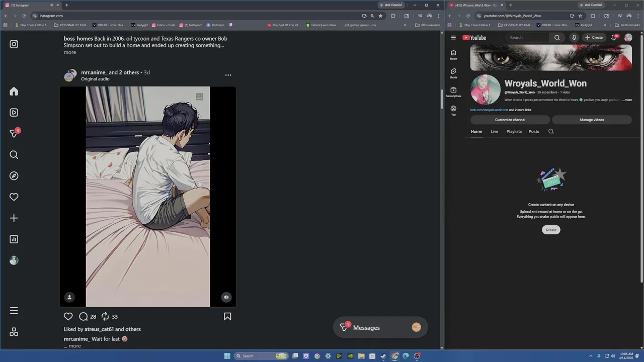
Task: Open Instagram Explore compass icon
Action: (14, 176)
